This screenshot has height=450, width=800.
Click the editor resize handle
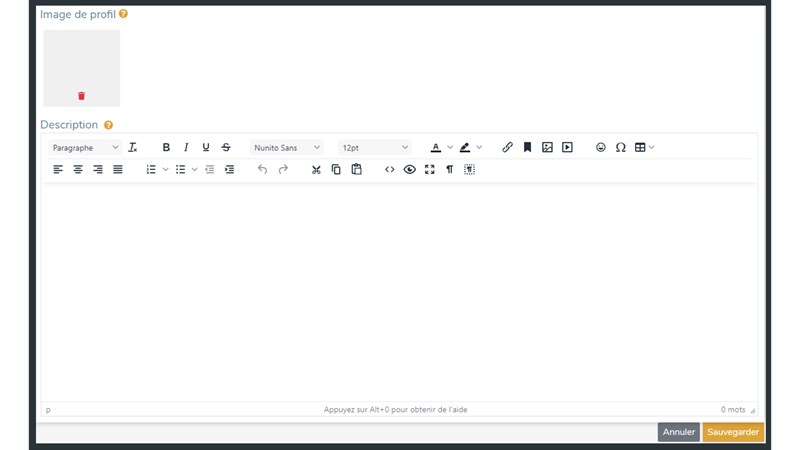click(x=753, y=410)
